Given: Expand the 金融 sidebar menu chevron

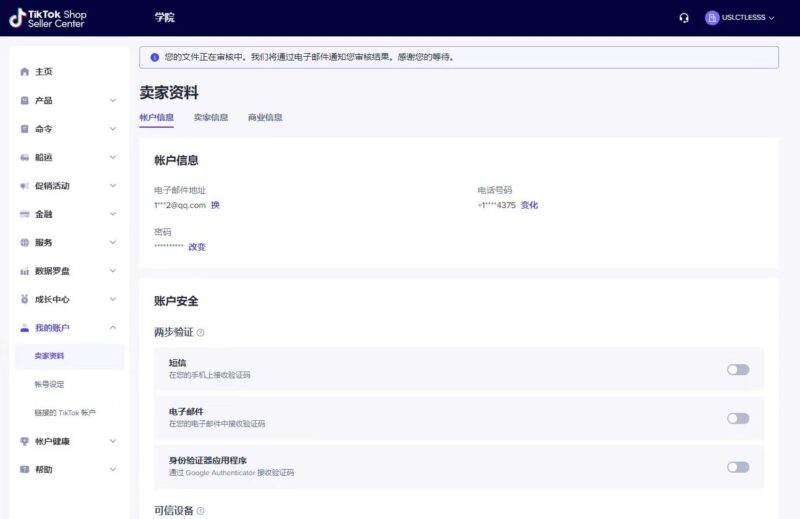Looking at the screenshot, I should click(113, 214).
